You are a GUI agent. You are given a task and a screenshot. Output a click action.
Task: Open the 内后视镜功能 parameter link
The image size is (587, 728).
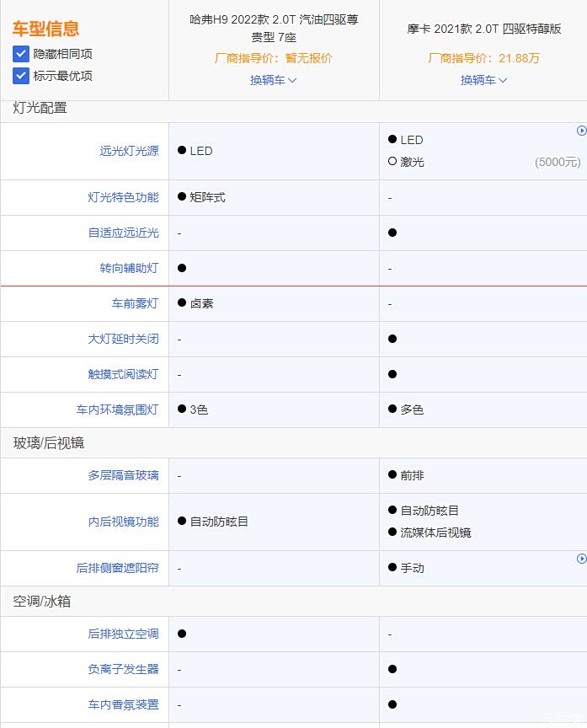point(124,522)
